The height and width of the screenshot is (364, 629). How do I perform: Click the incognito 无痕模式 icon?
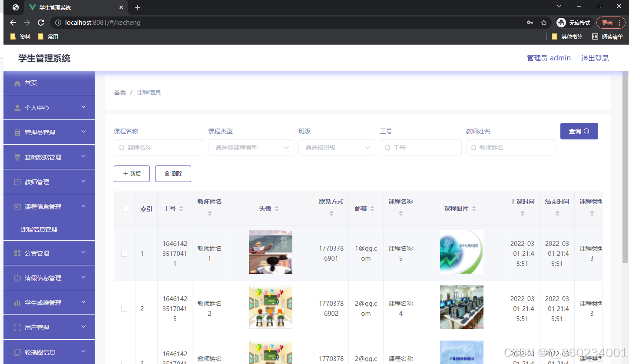tap(561, 23)
